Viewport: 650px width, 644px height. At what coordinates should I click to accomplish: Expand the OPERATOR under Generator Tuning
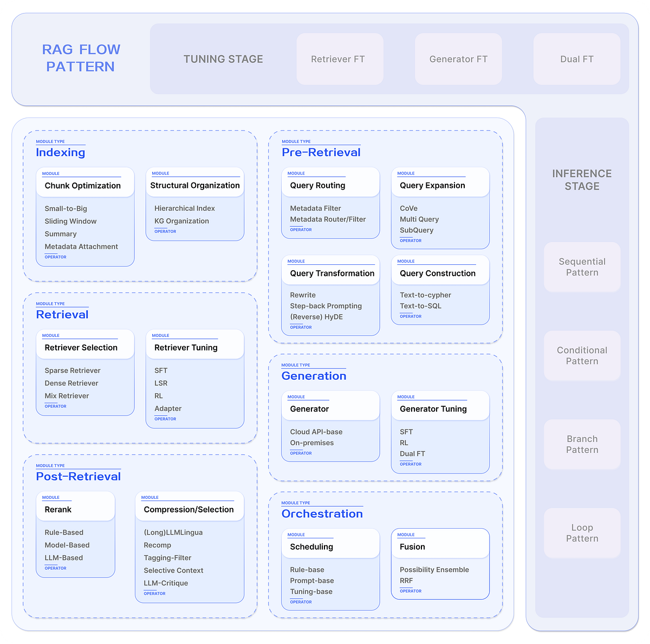pos(411,464)
